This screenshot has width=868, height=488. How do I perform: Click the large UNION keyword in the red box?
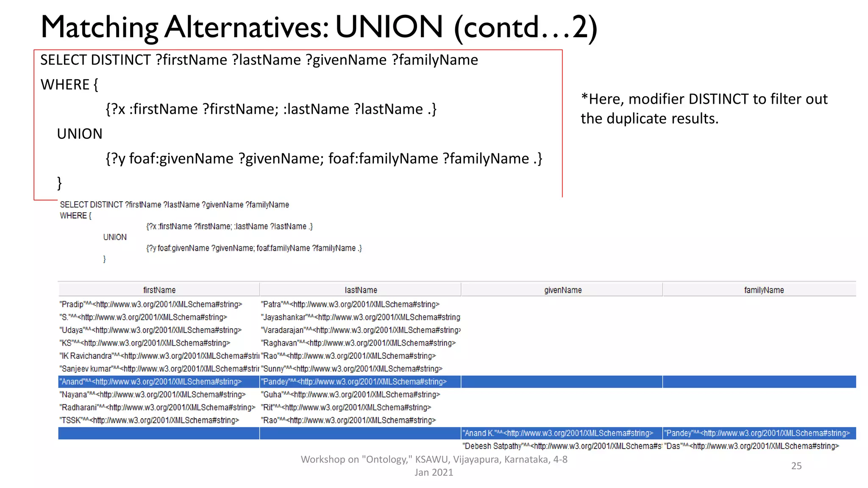(x=80, y=134)
